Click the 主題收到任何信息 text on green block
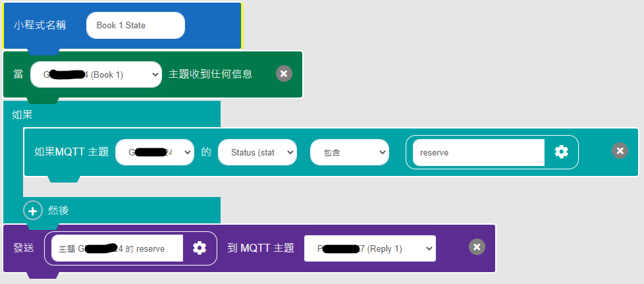The image size is (644, 284). (210, 74)
